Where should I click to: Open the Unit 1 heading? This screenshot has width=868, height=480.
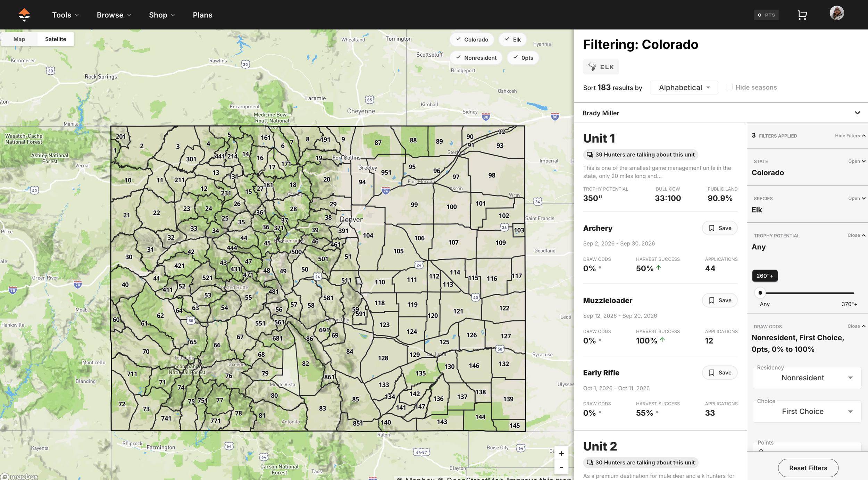[x=599, y=139]
